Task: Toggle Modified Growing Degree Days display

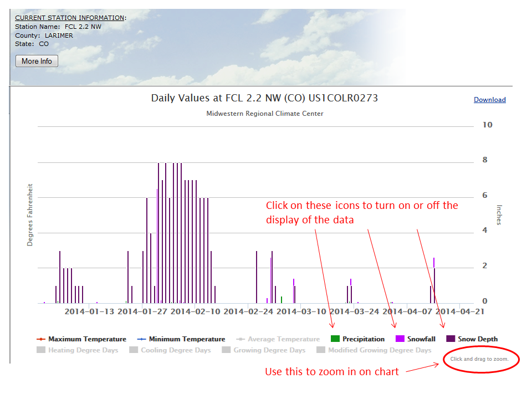Action: point(320,350)
